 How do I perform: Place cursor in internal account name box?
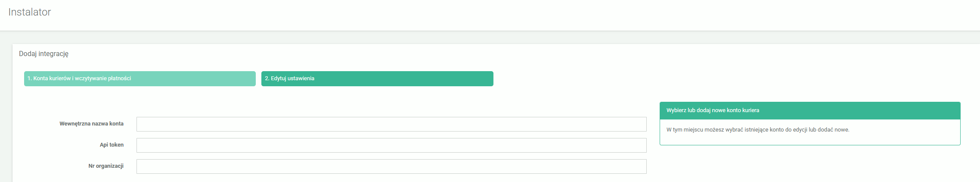391,124
